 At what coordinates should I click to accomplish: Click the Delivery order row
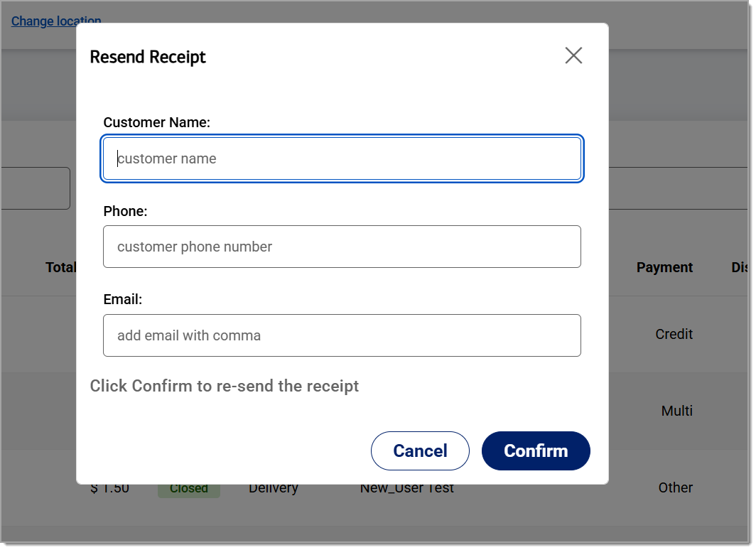273,487
